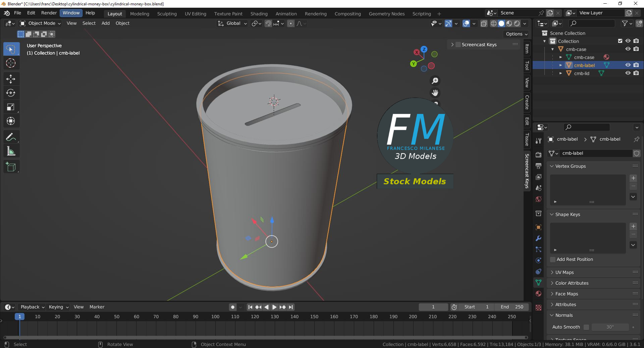Viewport: 644px width, 348px height.
Task: Select the Move tool in toolbar
Action: pos(11,79)
